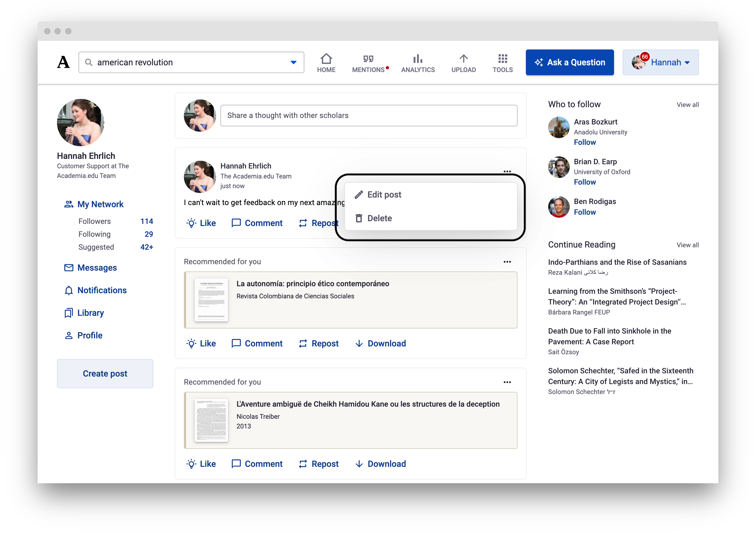Open Notifications via the bell icon
The width and height of the screenshot is (756, 537).
click(x=69, y=290)
